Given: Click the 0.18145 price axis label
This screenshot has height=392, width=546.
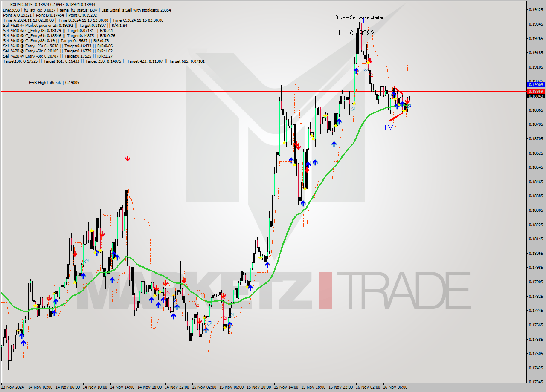Looking at the screenshot, I should click(536, 239).
